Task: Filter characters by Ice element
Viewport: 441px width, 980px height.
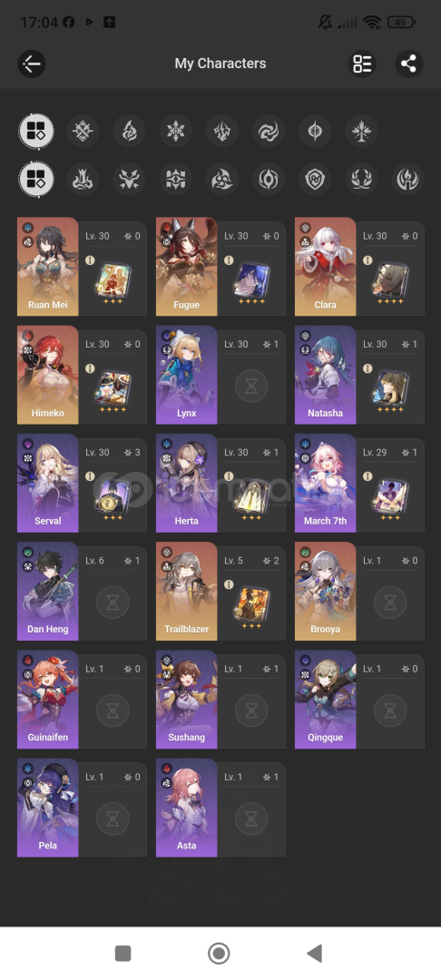Action: pos(175,131)
